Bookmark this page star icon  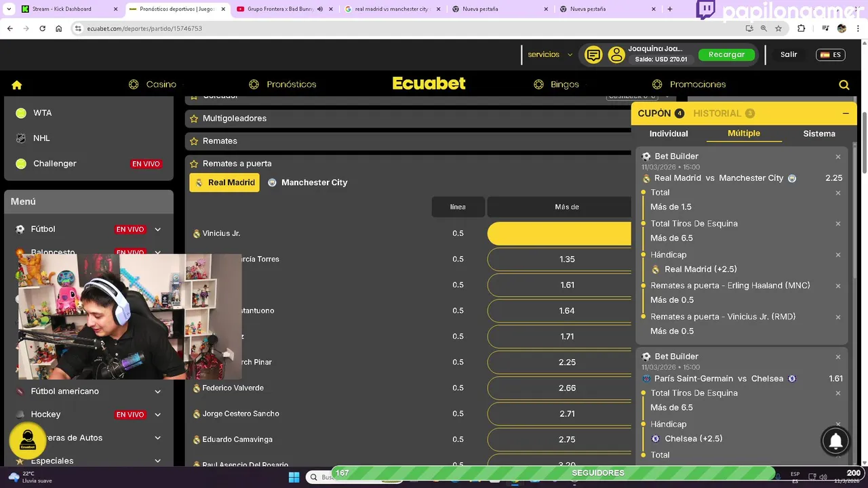pyautogui.click(x=778, y=28)
